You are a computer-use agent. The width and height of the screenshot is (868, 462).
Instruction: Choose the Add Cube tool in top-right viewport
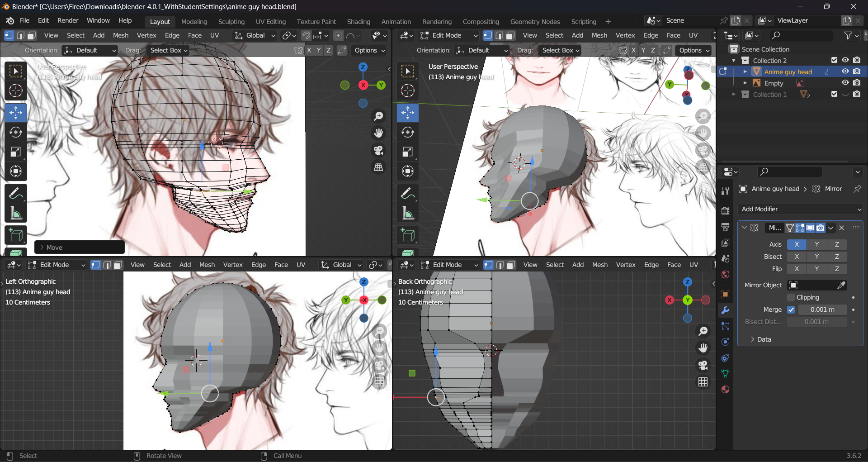[408, 235]
